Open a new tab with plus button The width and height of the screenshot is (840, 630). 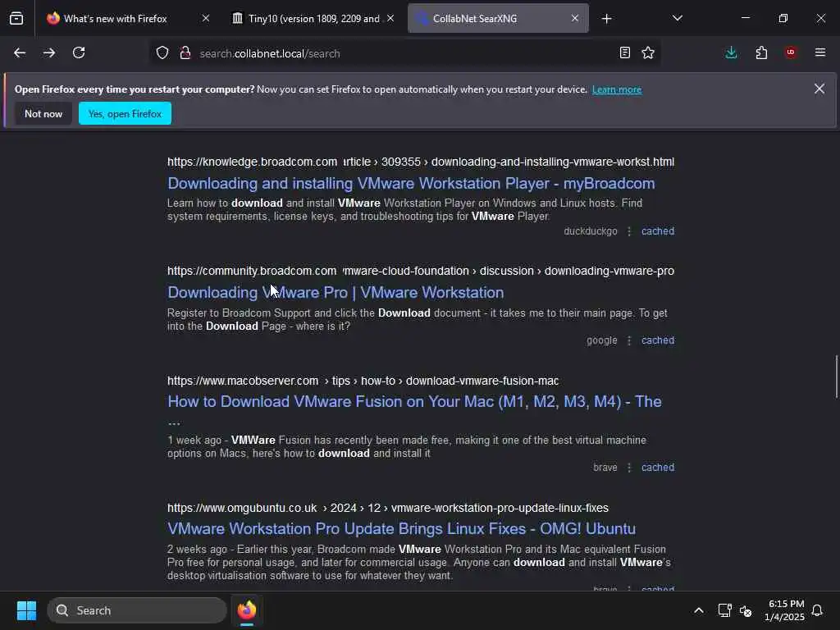[x=606, y=19]
